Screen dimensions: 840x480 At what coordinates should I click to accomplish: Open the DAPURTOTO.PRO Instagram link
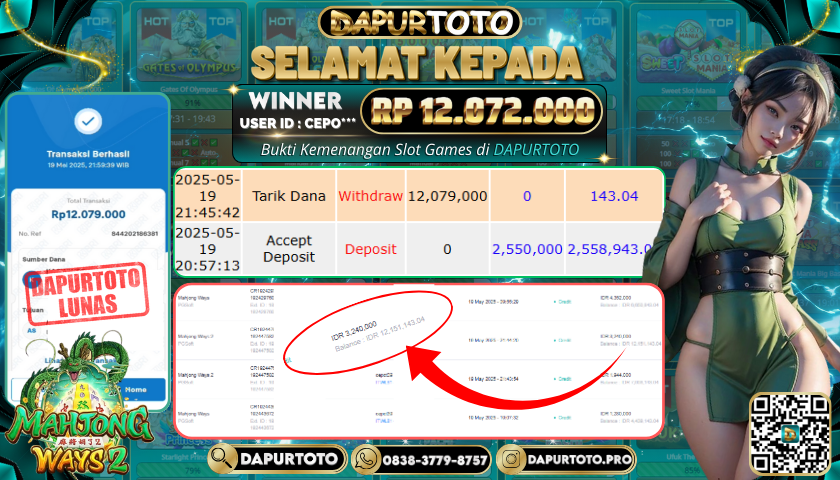coord(581,459)
